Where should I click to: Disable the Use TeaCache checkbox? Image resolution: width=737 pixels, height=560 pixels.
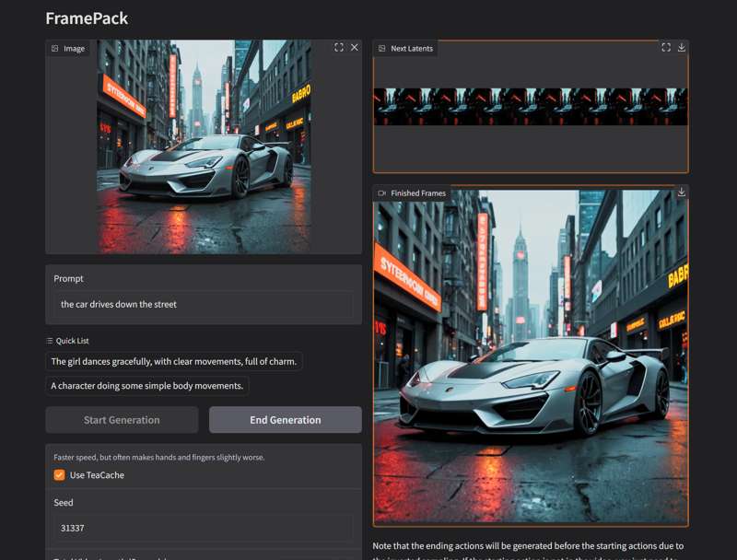click(x=59, y=475)
